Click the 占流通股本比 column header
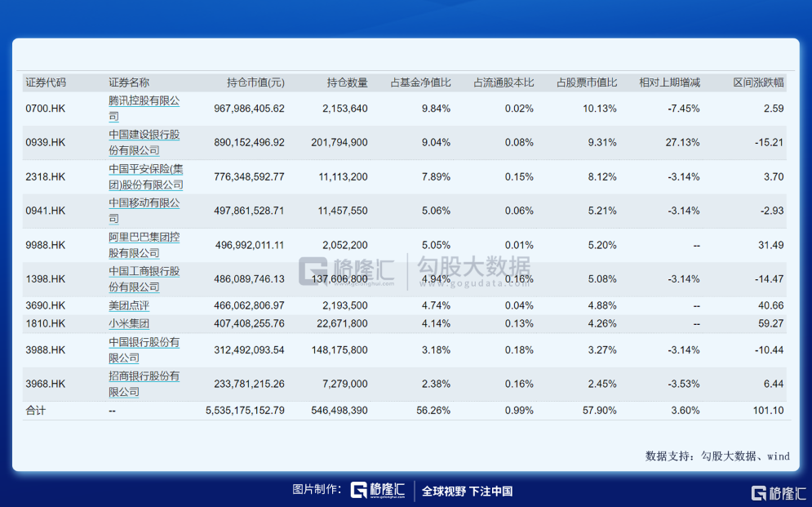Screen dimensions: 812x507 (504, 82)
